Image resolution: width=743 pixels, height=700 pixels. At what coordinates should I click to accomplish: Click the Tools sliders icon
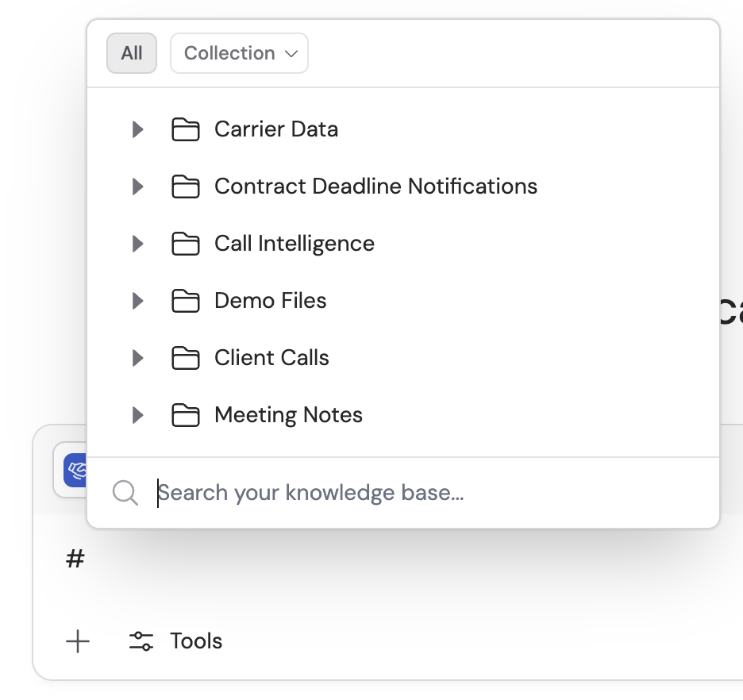tap(141, 641)
